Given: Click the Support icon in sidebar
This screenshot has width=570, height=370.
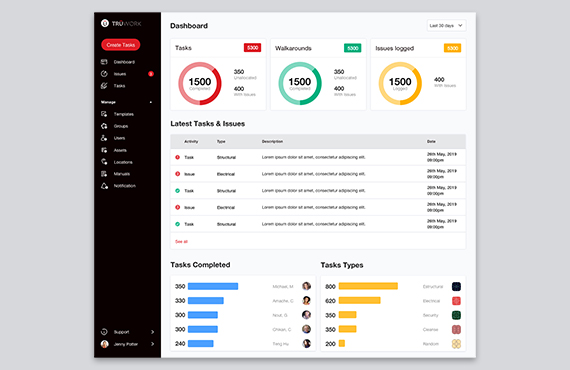Looking at the screenshot, I should [x=104, y=332].
